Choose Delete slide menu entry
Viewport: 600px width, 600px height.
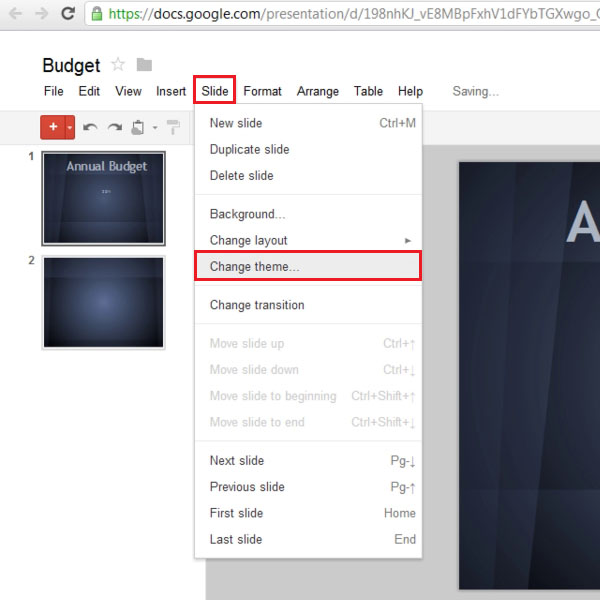[x=308, y=176]
